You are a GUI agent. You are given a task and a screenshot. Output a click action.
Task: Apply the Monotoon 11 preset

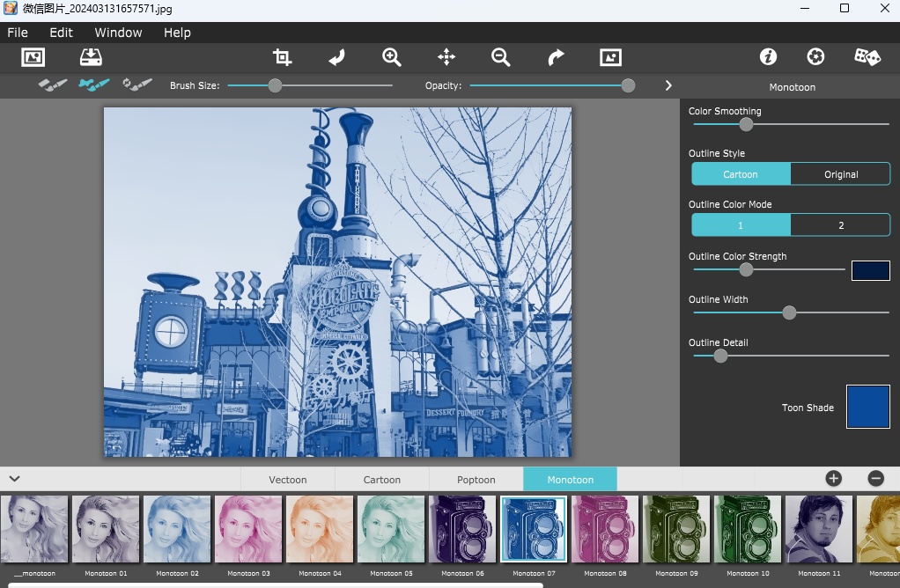819,530
